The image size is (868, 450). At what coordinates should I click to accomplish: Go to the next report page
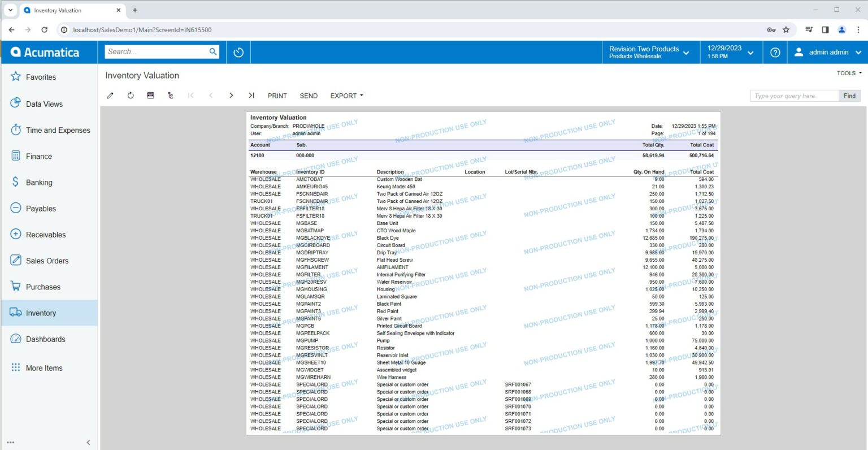tap(231, 96)
